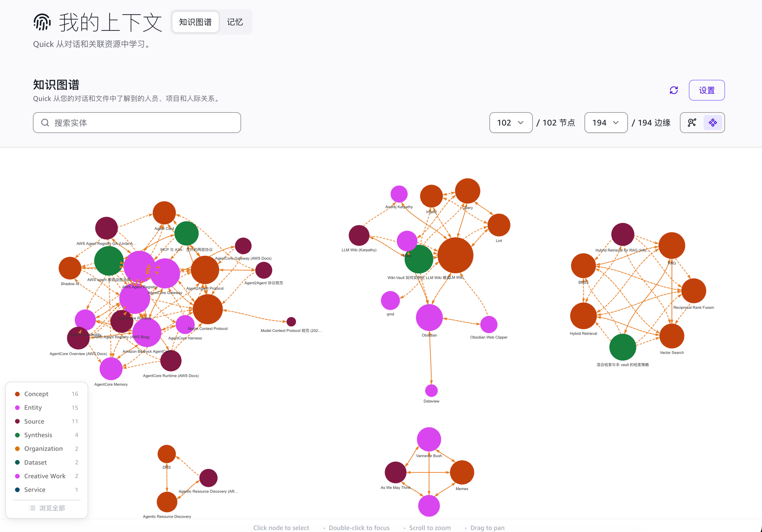Switch to the 知识图谱 tab
The height and width of the screenshot is (532, 762).
[x=195, y=22]
